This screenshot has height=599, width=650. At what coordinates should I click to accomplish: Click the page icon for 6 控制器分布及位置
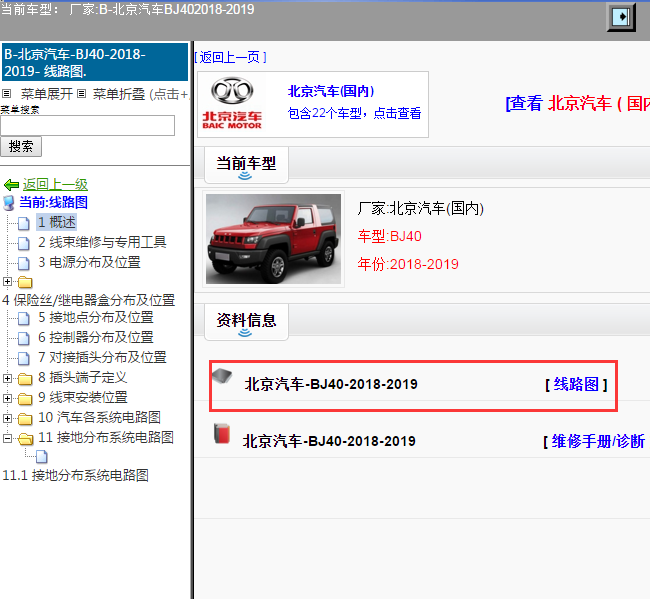click(x=24, y=338)
